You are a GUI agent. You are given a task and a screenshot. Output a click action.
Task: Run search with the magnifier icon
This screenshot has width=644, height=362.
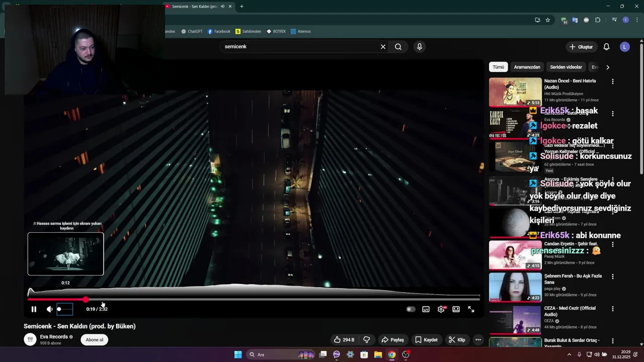tap(398, 47)
